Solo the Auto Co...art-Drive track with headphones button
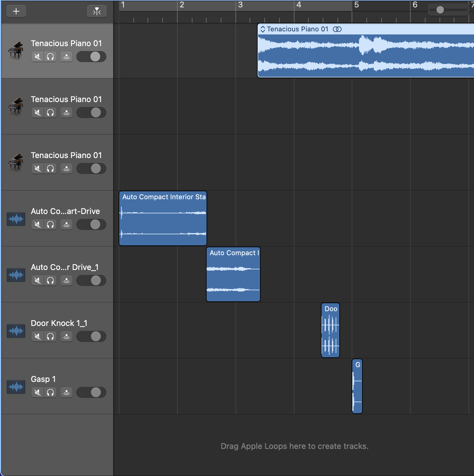Screen dimensions: 474x476 (x=50, y=225)
